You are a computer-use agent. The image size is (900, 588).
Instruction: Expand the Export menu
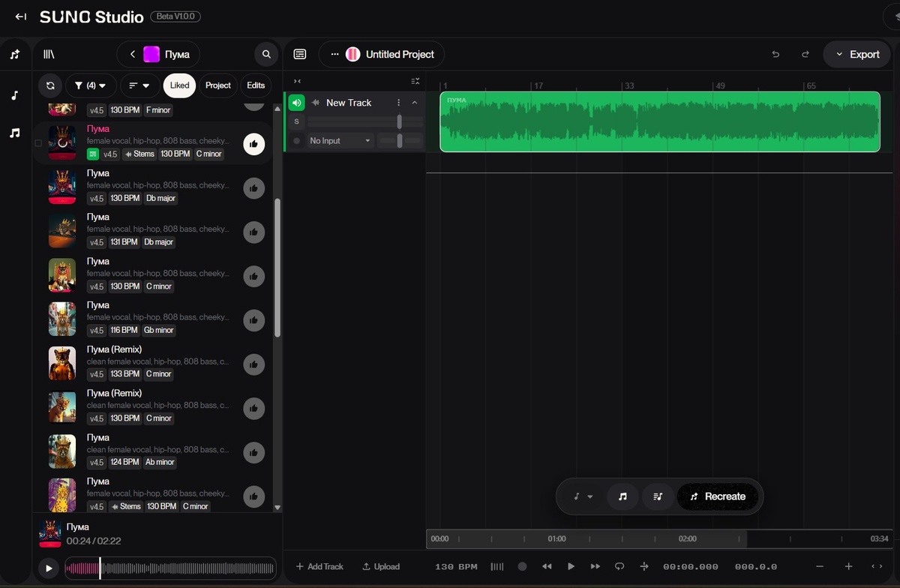click(857, 55)
